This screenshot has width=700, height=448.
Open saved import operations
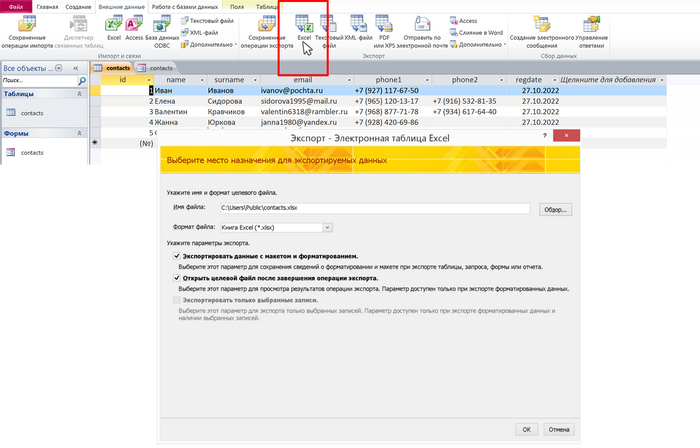pyautogui.click(x=27, y=31)
